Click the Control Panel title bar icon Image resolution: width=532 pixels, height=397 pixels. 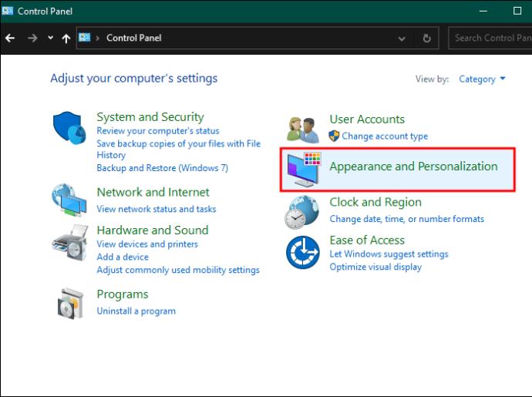(x=8, y=11)
